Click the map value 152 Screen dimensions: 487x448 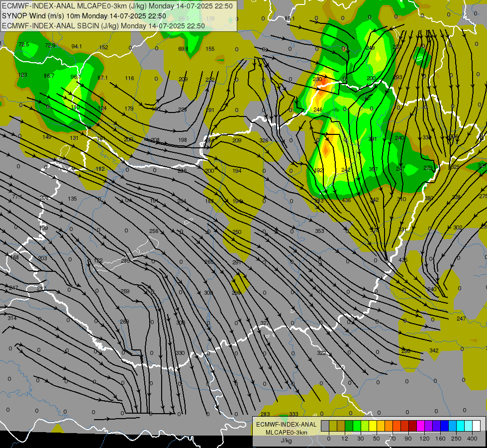tap(104, 47)
